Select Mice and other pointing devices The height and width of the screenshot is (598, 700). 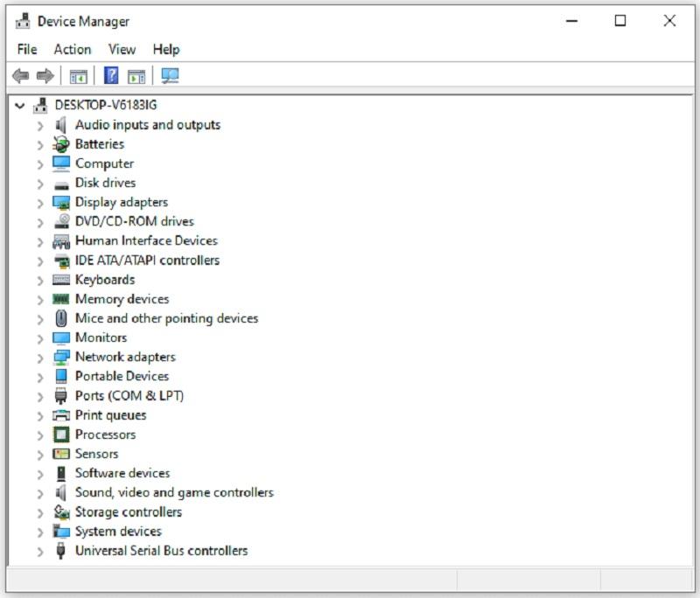pos(166,318)
